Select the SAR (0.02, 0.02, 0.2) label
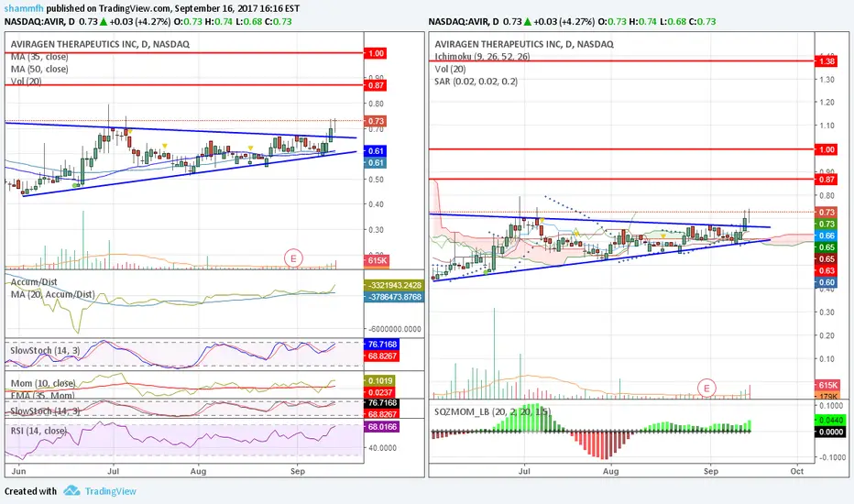 pyautogui.click(x=476, y=82)
